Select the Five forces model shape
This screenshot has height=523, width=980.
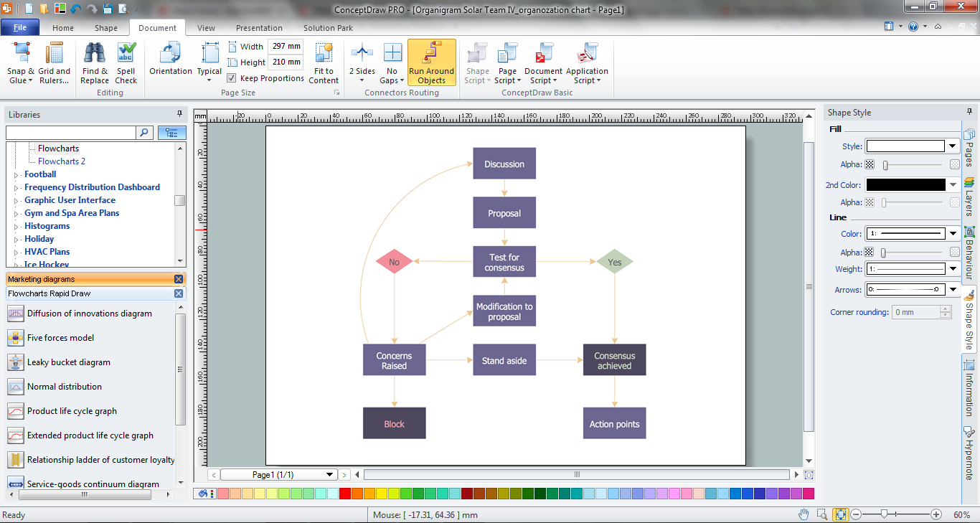[x=60, y=338]
